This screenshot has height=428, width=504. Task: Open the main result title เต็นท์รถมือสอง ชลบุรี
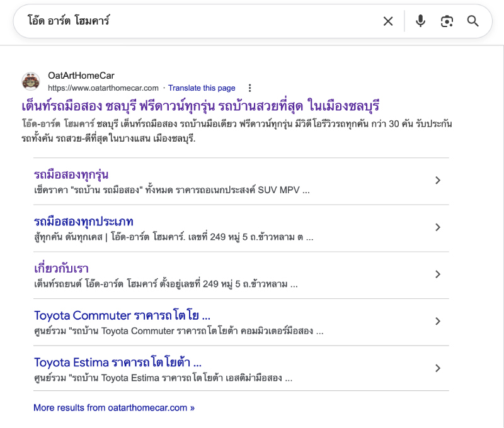click(x=200, y=106)
